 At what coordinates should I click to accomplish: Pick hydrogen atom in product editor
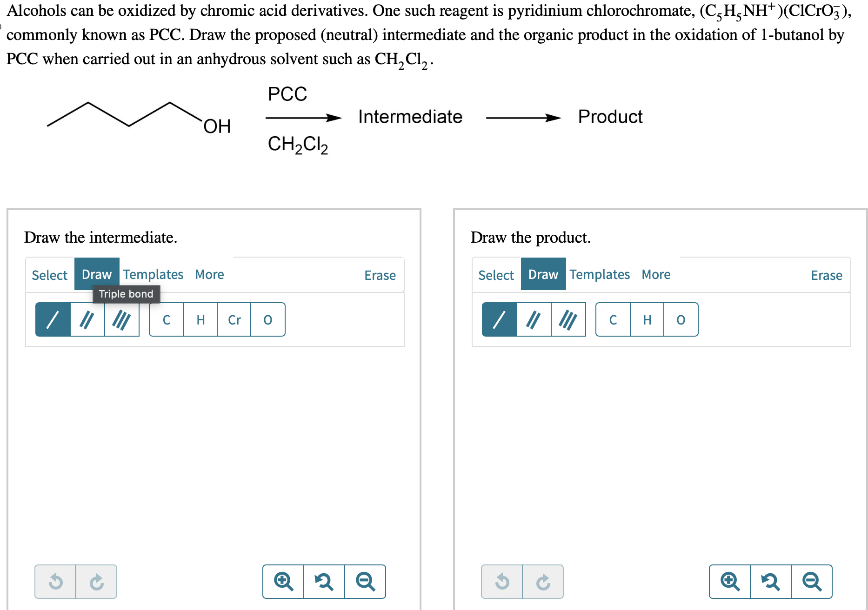[x=647, y=319]
